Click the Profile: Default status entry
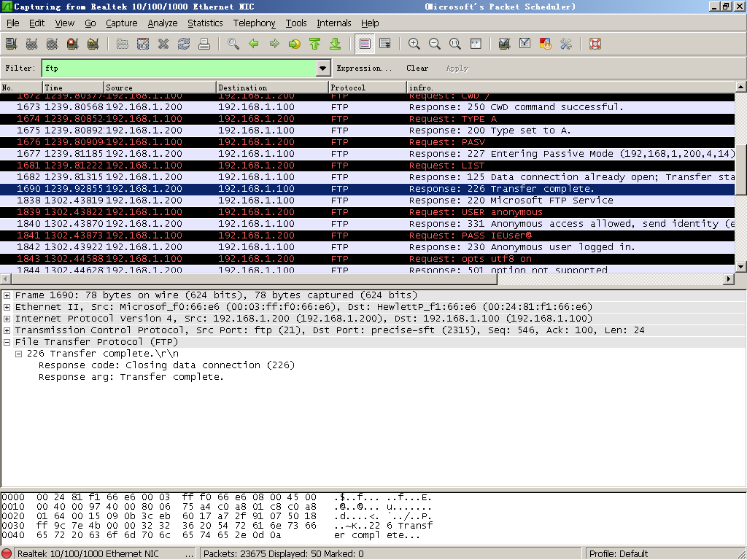Screen dimensions: 747x560 tap(619, 554)
